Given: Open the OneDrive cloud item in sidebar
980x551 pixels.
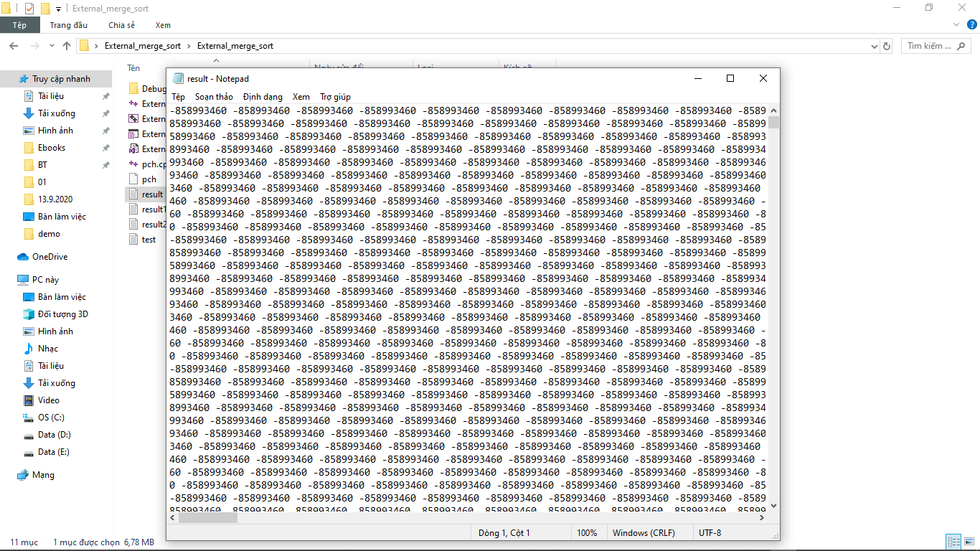Looking at the screenshot, I should pyautogui.click(x=50, y=257).
